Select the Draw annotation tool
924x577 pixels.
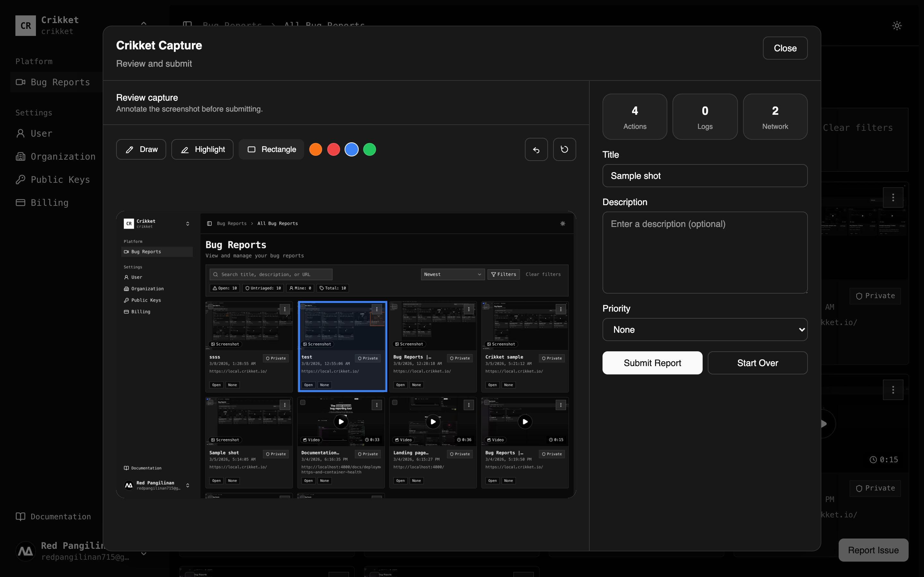(141, 149)
